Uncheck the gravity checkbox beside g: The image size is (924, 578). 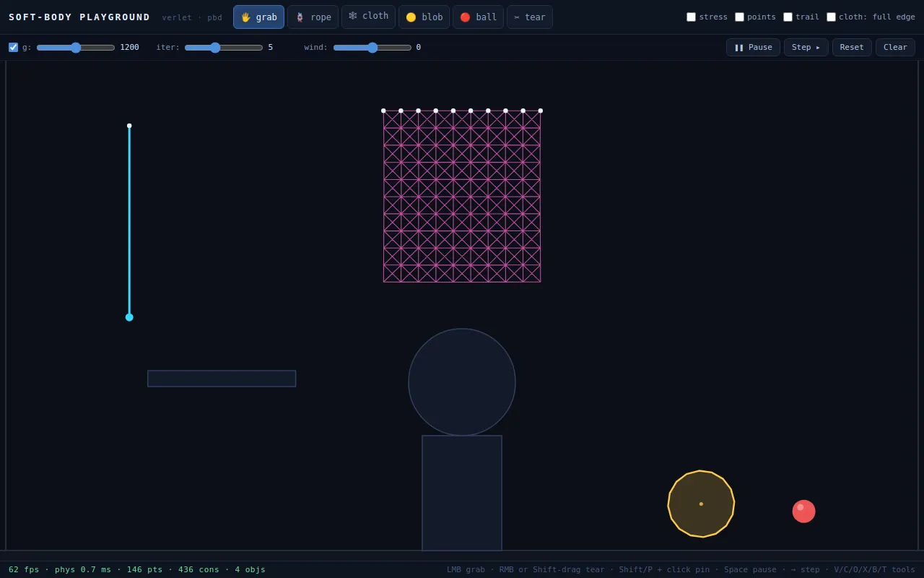[14, 48]
